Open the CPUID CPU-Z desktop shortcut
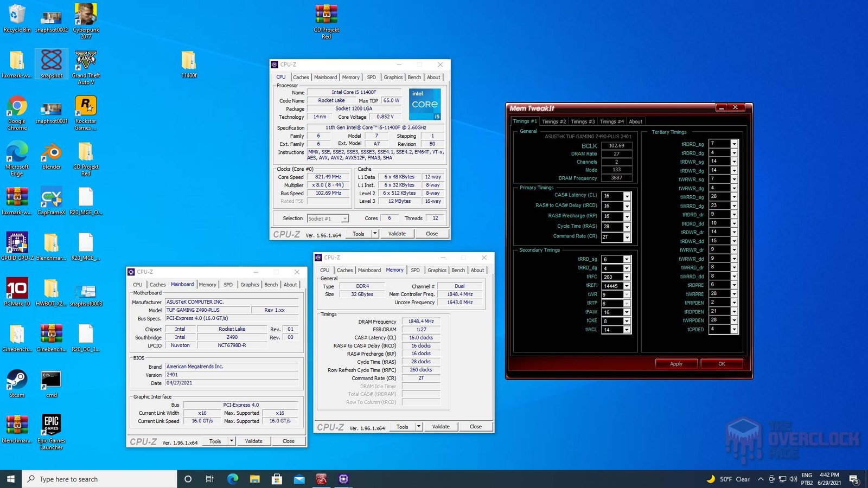868x488 pixels. [x=17, y=241]
